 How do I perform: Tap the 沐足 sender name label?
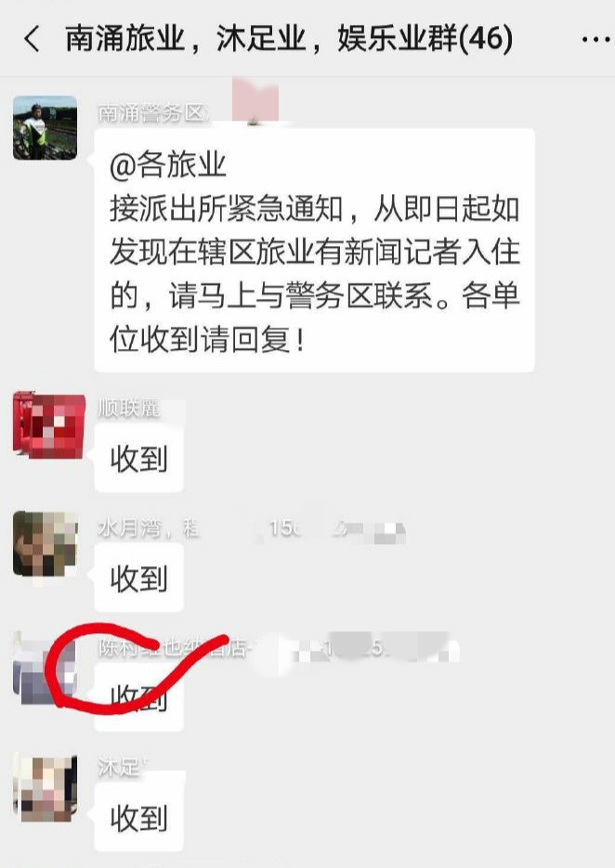(120, 767)
